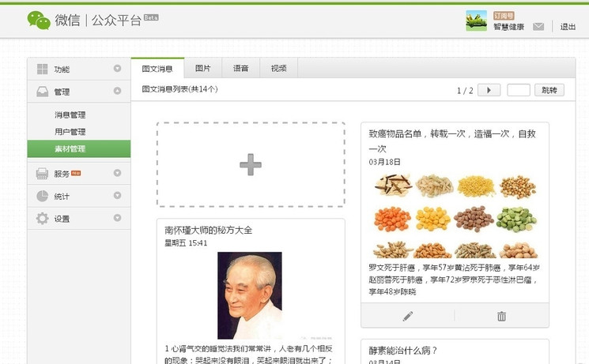The height and width of the screenshot is (364, 589).
Task: Open the mail envelope icon in header
Action: click(538, 27)
